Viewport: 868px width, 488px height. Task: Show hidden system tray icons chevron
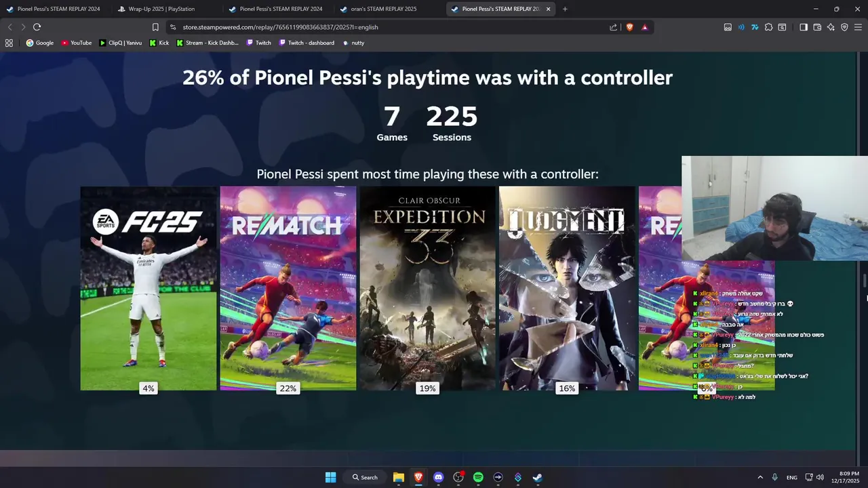[759, 477]
